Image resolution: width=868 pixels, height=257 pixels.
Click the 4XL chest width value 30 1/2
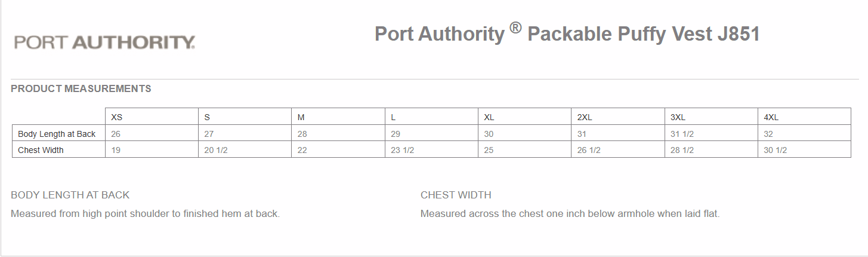point(776,150)
